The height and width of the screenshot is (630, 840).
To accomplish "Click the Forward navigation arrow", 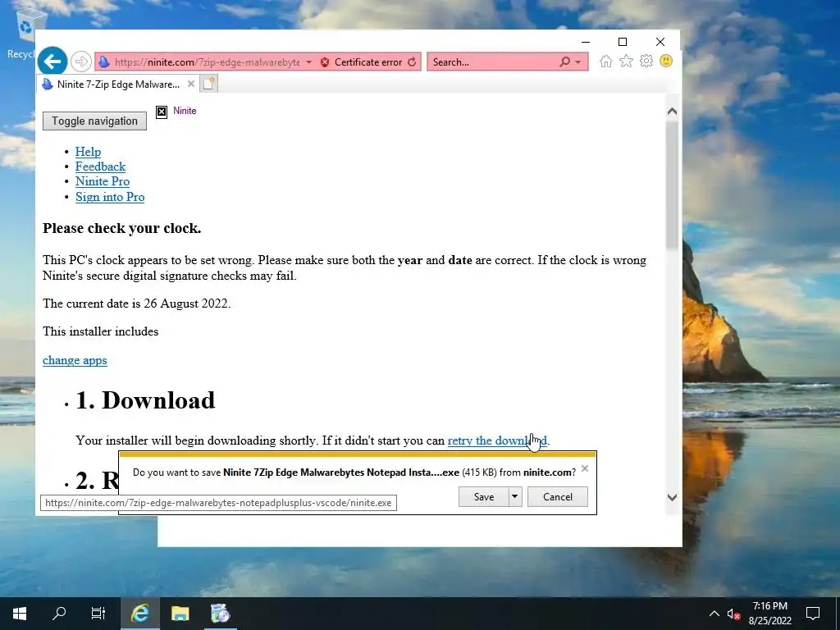I will (x=81, y=62).
